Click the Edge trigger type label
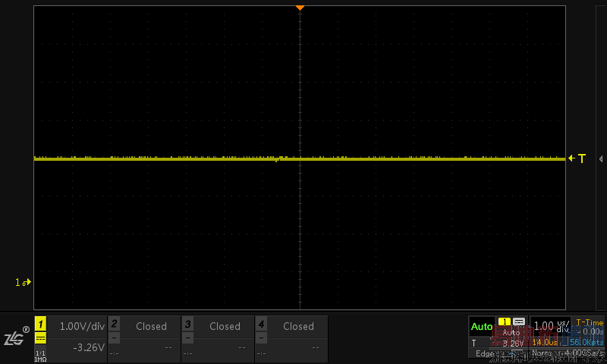Image resolution: width=607 pixels, height=364 pixels. [485, 353]
